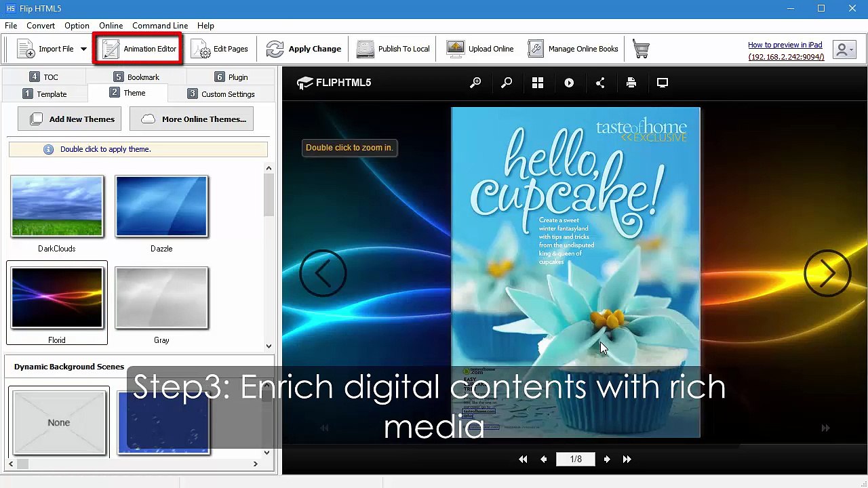Go to previous page with left arrow circle
The image size is (868, 488).
323,273
